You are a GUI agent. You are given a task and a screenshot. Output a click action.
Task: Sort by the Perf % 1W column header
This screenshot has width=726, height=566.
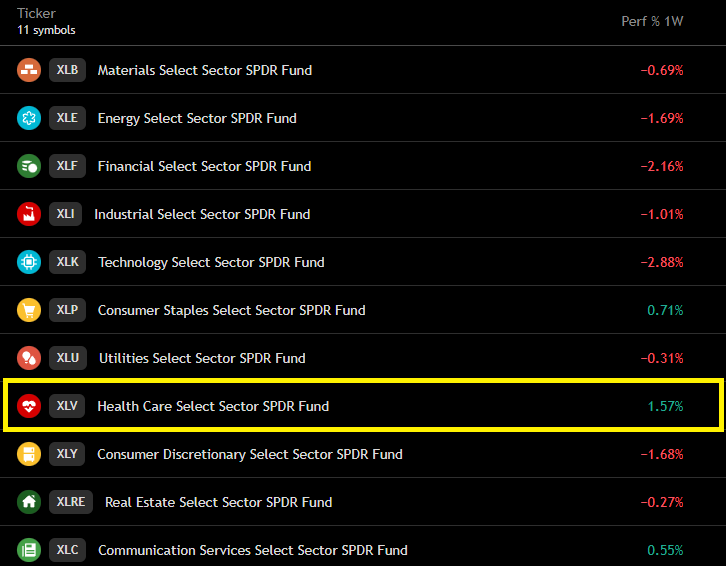(x=652, y=21)
